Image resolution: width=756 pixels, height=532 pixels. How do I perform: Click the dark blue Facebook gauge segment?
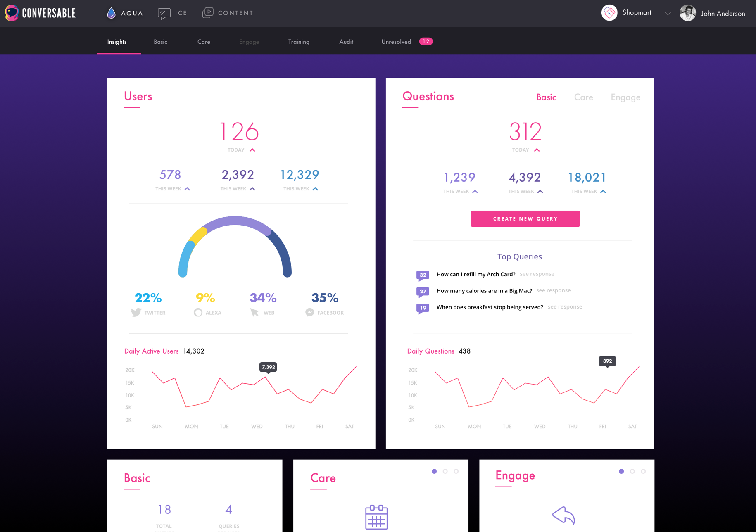click(283, 253)
